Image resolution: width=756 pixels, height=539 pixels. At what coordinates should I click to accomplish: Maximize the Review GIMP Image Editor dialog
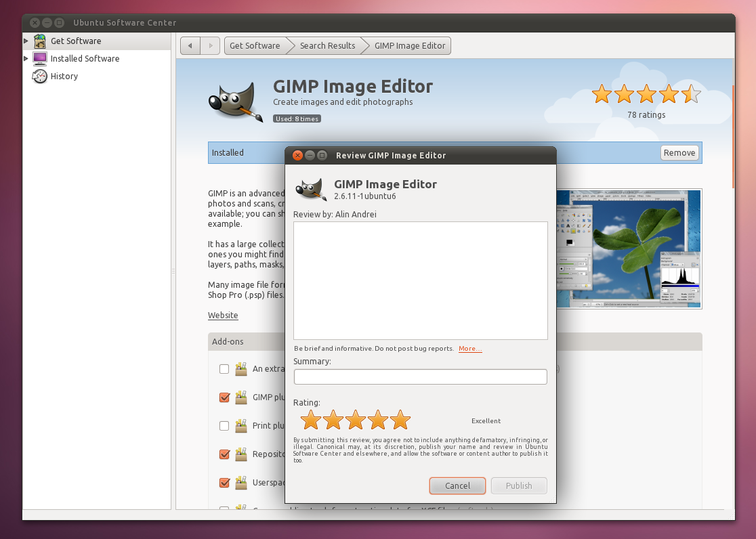pyautogui.click(x=322, y=155)
